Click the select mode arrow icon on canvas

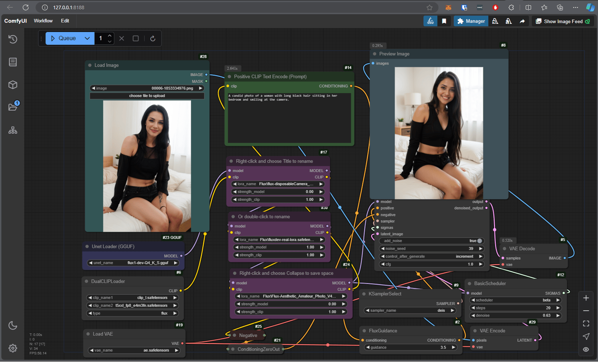(586, 337)
